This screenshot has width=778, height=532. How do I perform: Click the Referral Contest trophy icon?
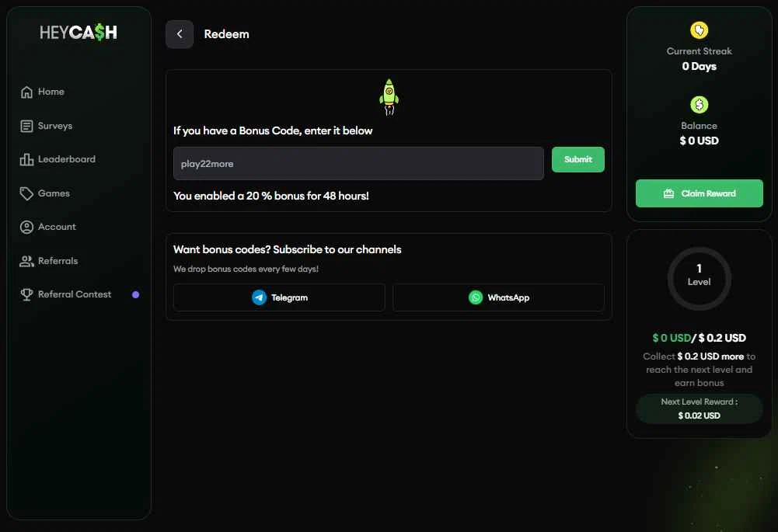tap(26, 294)
